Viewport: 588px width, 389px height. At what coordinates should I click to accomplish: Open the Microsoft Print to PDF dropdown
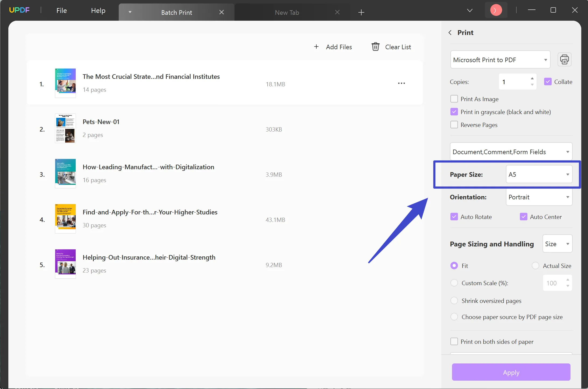tap(500, 60)
